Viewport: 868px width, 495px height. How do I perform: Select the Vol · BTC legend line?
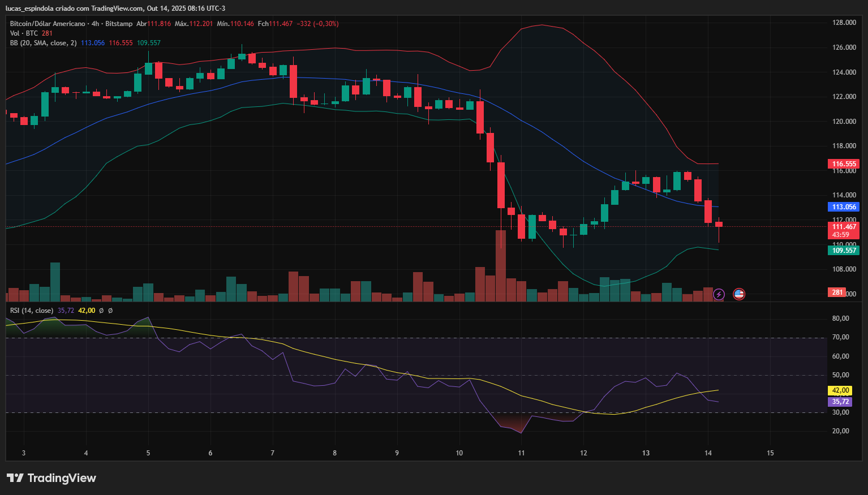[x=31, y=33]
